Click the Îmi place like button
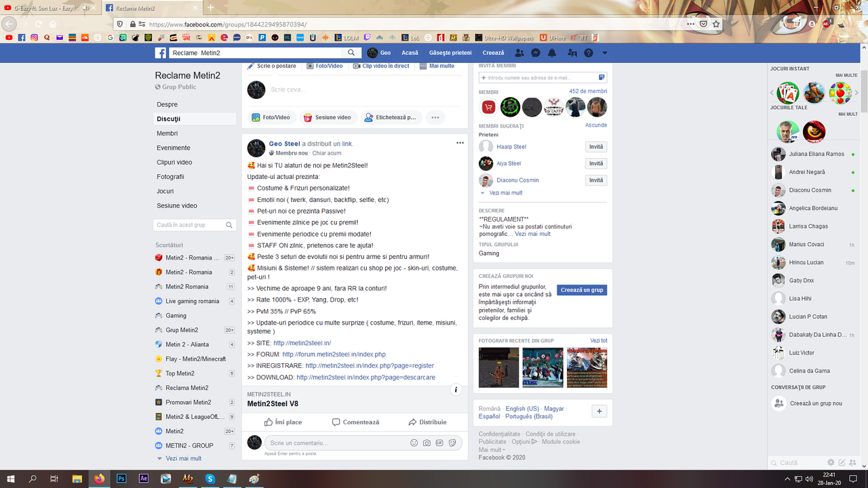This screenshot has width=868, height=488. click(283, 422)
